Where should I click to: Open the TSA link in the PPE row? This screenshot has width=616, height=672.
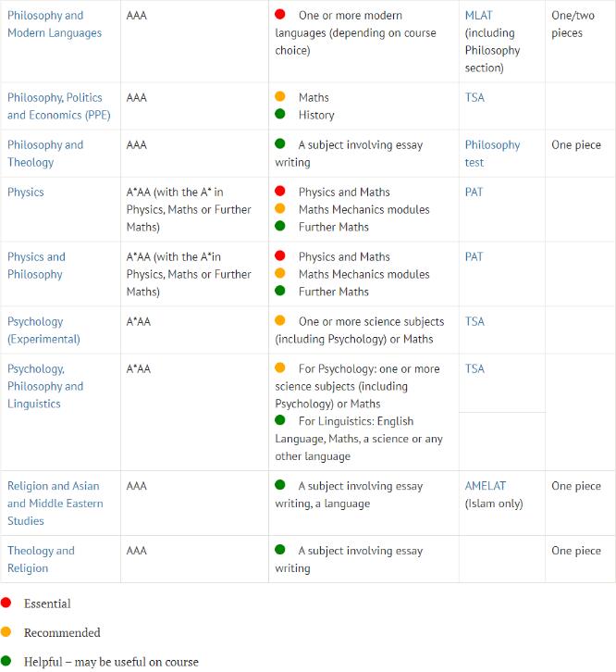click(x=474, y=97)
